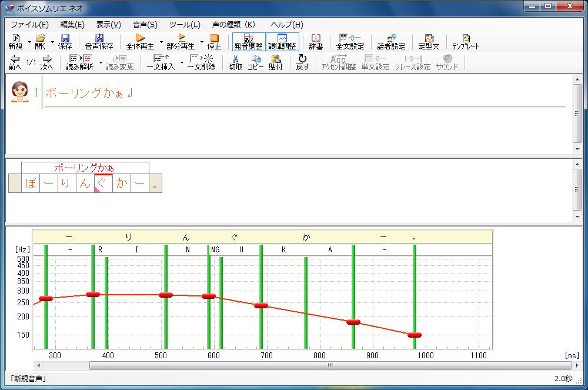
Task: Click the text editor's vertical scrollbar thumb
Action: [x=577, y=114]
